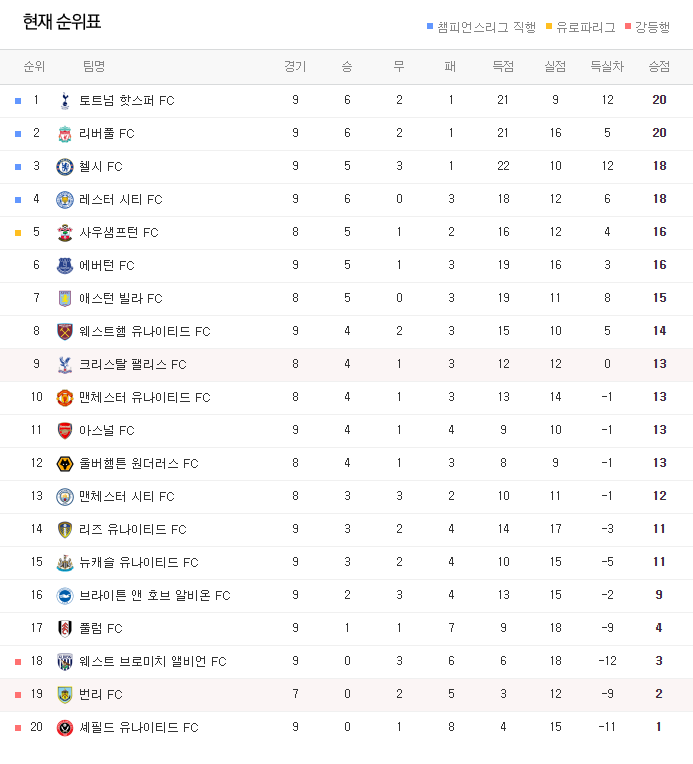Click the Chelsea FC crest icon
This screenshot has height=764, width=693.
point(65,167)
